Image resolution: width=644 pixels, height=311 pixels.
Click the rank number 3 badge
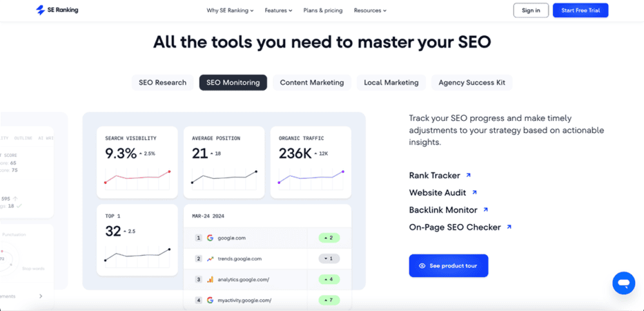point(198,279)
